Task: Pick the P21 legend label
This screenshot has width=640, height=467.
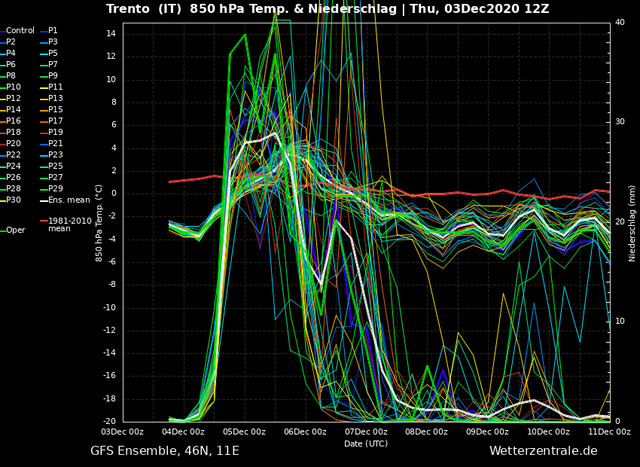Action: (x=51, y=143)
